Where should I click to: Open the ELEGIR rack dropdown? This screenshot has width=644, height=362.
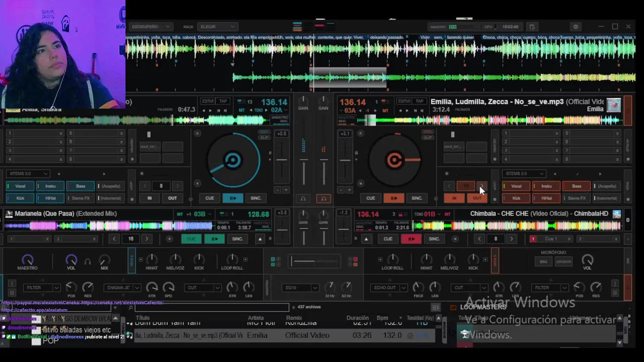[217, 27]
